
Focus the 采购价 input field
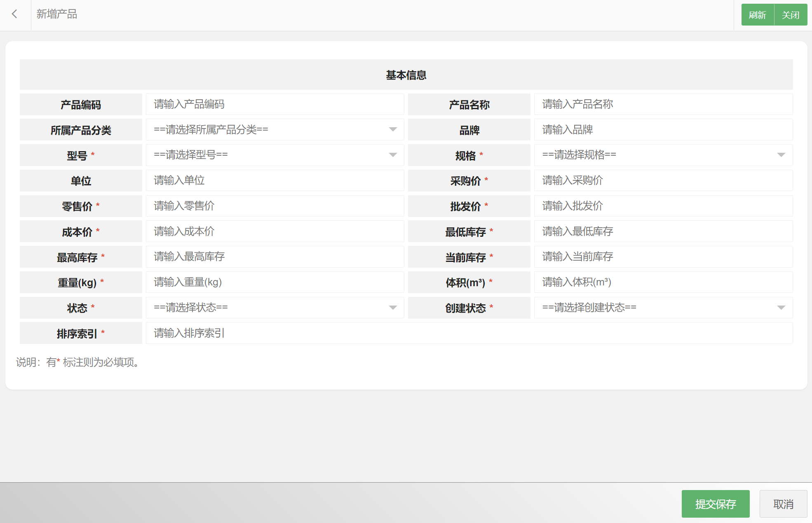[x=663, y=180]
